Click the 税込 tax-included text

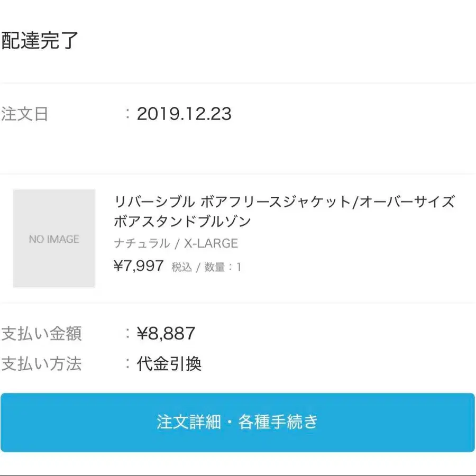(181, 267)
